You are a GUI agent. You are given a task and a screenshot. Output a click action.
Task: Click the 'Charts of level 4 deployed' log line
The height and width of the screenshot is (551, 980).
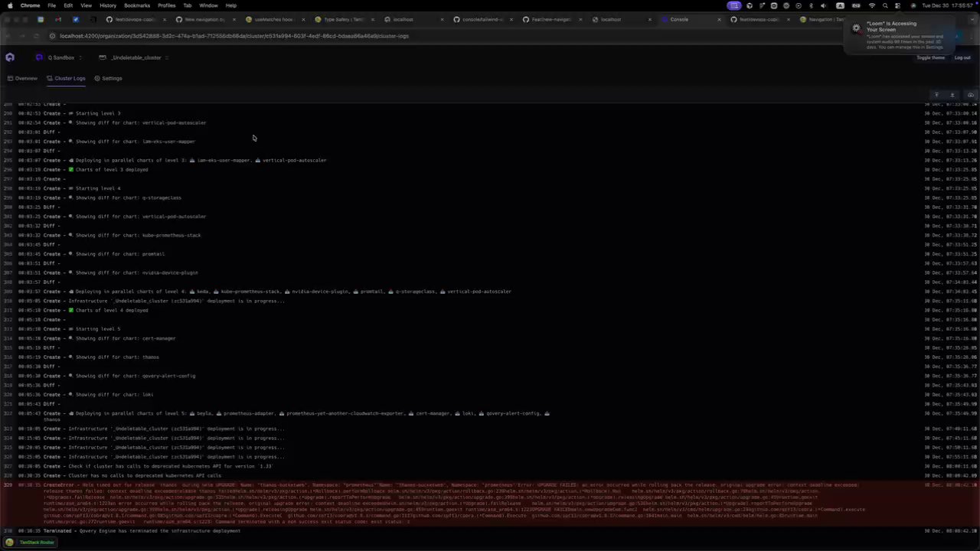[490, 310]
